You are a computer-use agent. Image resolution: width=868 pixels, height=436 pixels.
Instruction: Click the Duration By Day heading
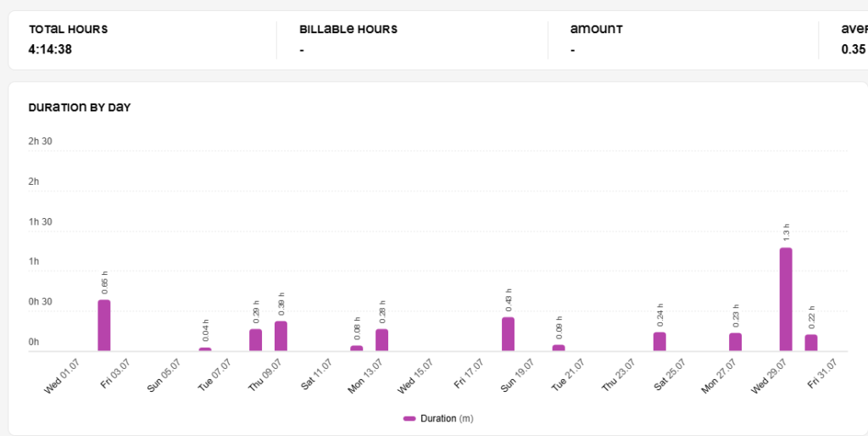[x=80, y=108]
